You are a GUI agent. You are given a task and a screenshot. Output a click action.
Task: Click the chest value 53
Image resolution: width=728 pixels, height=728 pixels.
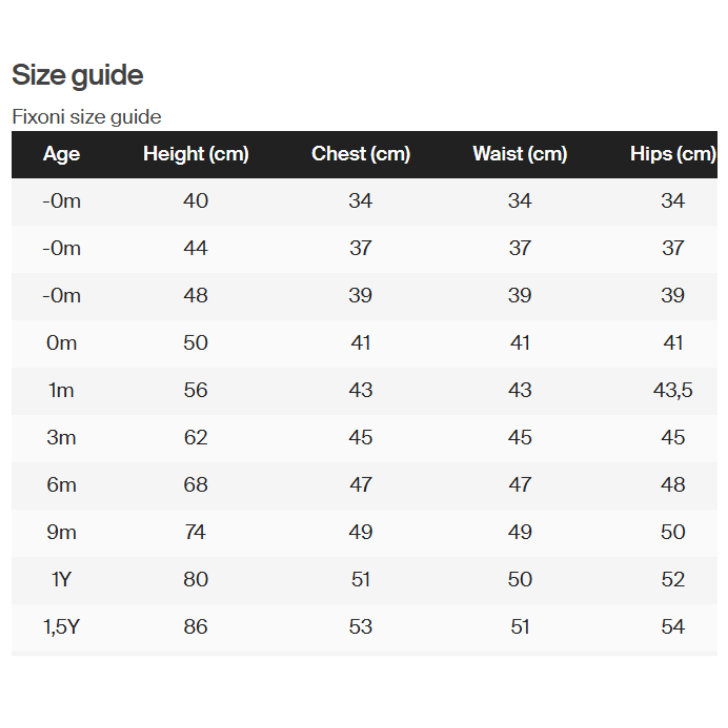361,627
